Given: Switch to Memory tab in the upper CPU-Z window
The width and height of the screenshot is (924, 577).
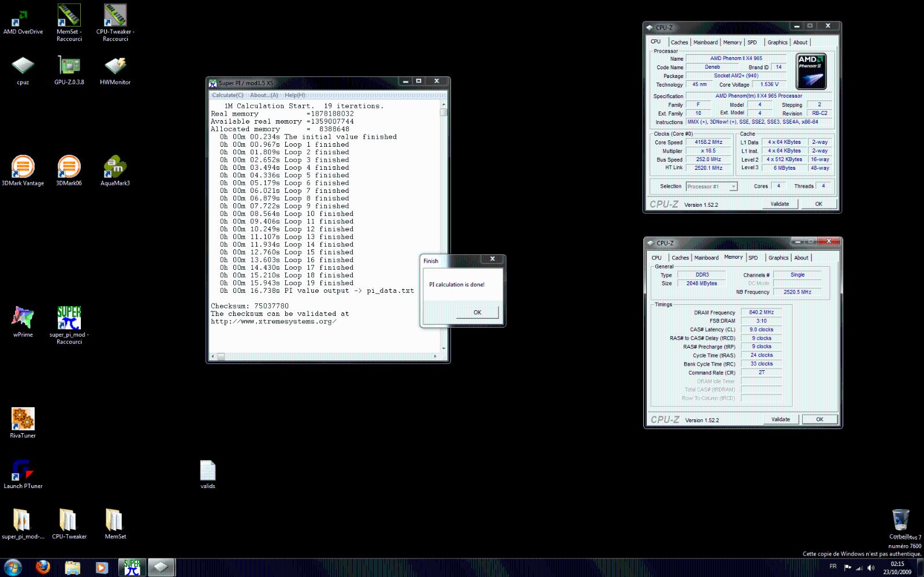Looking at the screenshot, I should (x=732, y=42).
